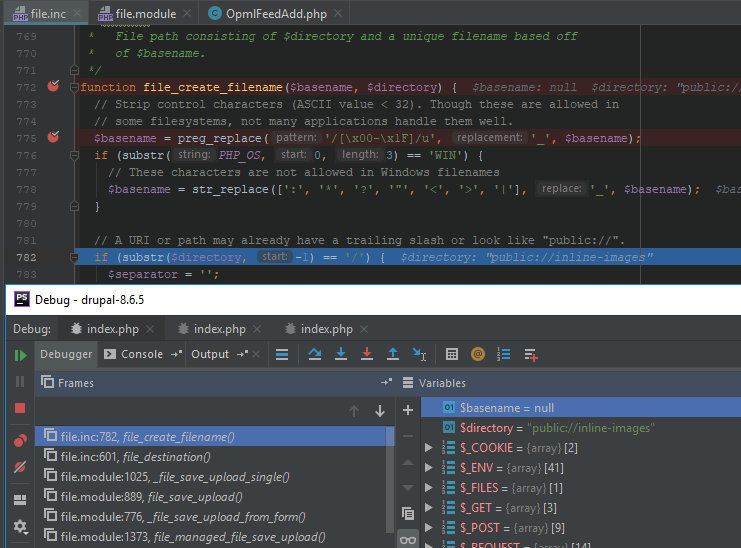Close the Output tab
Image resolution: width=741 pixels, height=548 pixels.
(256, 354)
